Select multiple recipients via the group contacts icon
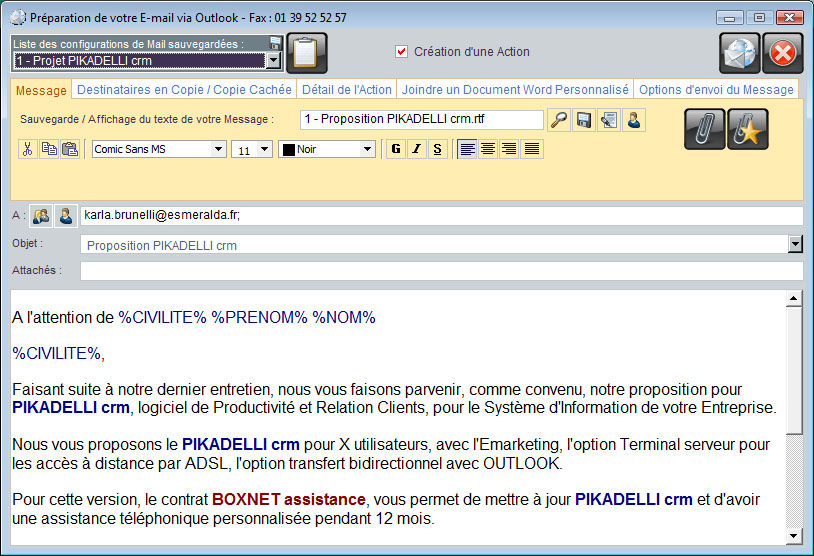Screen dimensions: 814x556 click(x=41, y=216)
